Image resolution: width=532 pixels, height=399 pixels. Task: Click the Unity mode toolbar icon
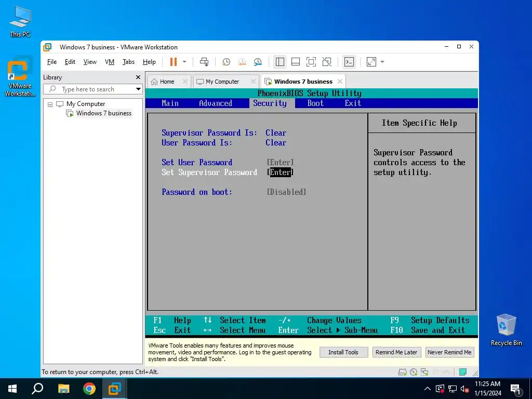(x=327, y=62)
